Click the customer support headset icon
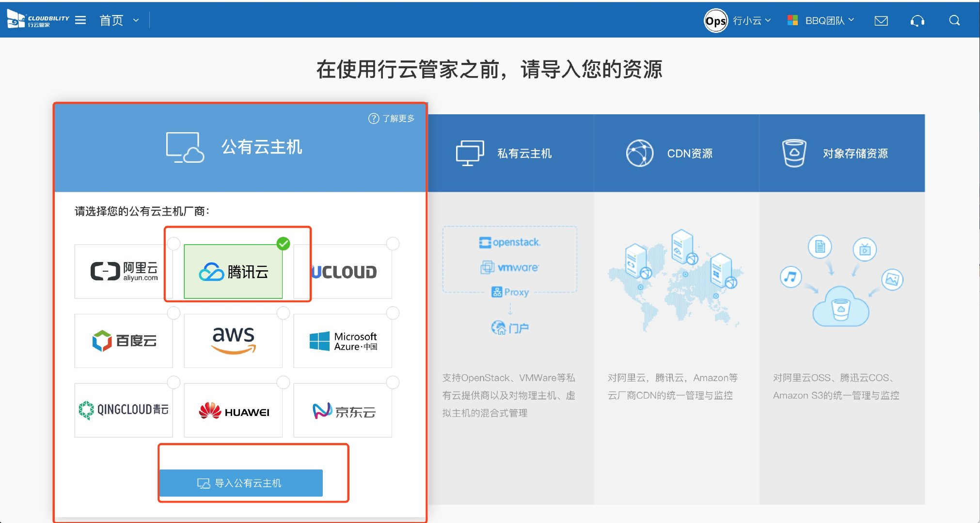Image resolution: width=980 pixels, height=523 pixels. click(917, 20)
